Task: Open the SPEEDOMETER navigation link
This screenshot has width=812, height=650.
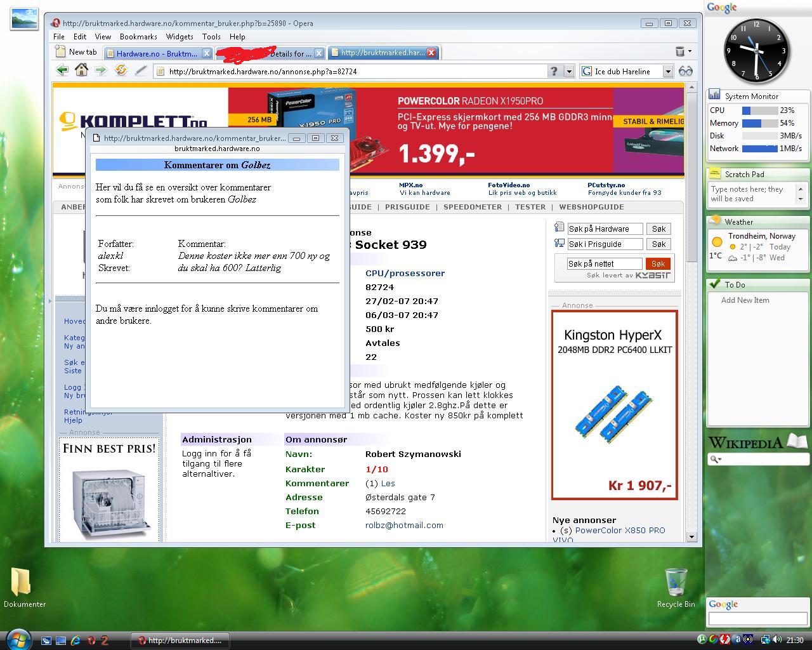Action: (473, 207)
